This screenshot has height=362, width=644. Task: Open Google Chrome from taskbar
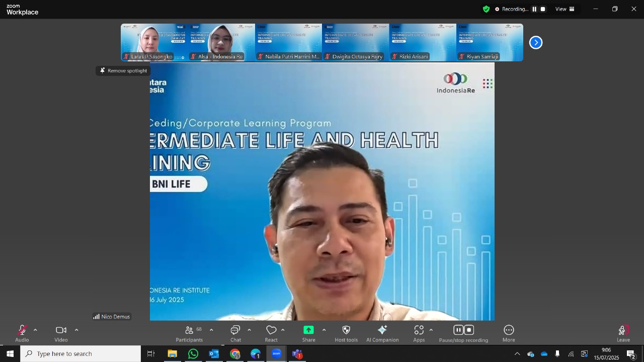coord(235,354)
